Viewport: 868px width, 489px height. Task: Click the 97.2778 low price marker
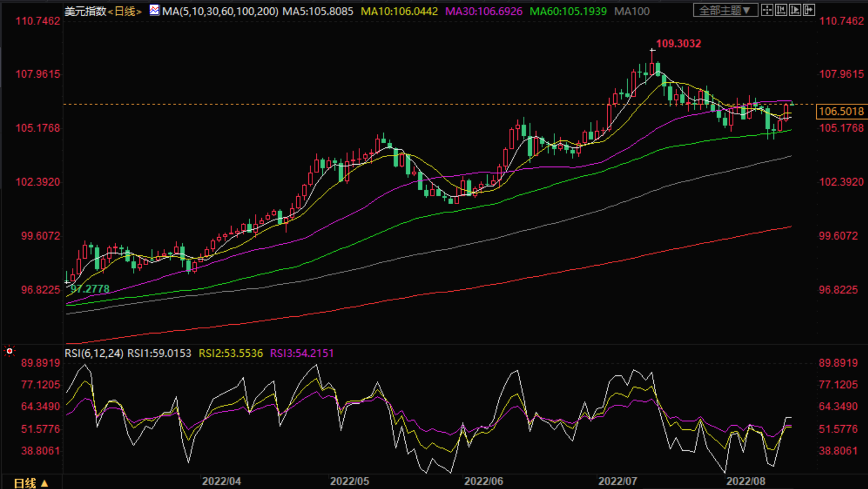coord(90,289)
